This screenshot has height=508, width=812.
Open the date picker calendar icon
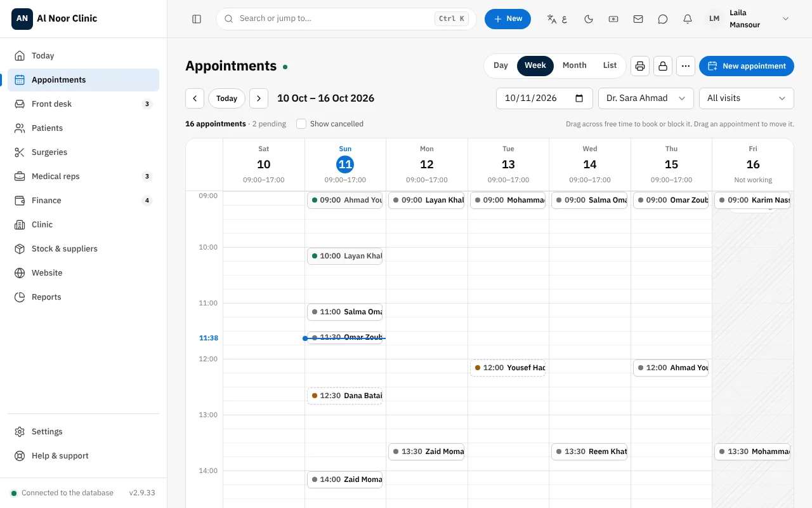point(579,98)
